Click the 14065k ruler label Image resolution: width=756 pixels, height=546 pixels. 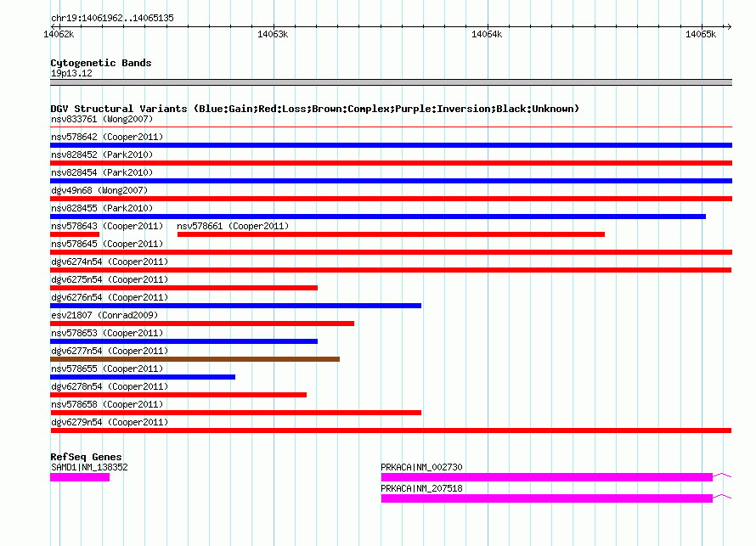pyautogui.click(x=701, y=34)
